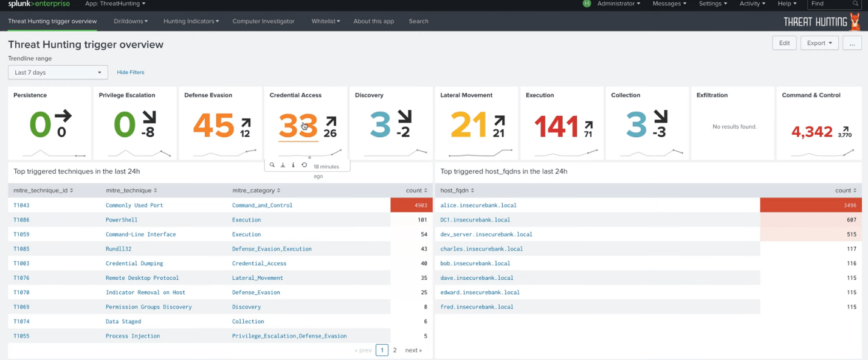This screenshot has height=360, width=868.
Task: Open the Last 7 days trendline range dropdown
Action: click(58, 72)
